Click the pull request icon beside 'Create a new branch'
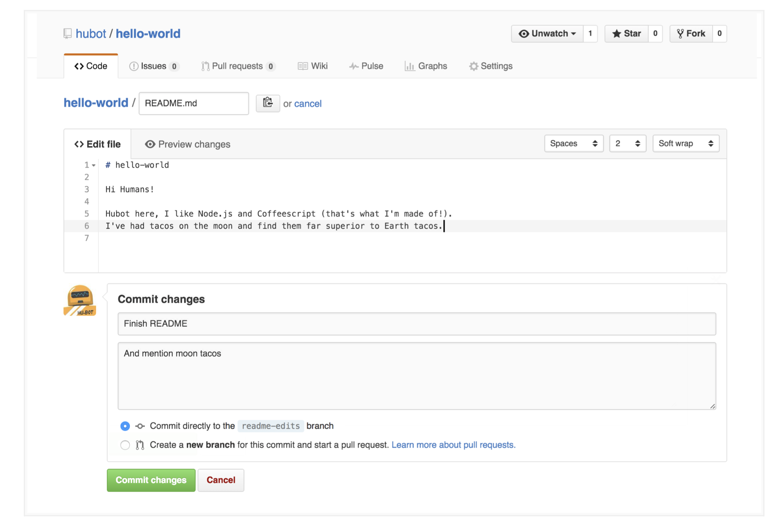Screen dimensions: 782x532 [x=140, y=445]
